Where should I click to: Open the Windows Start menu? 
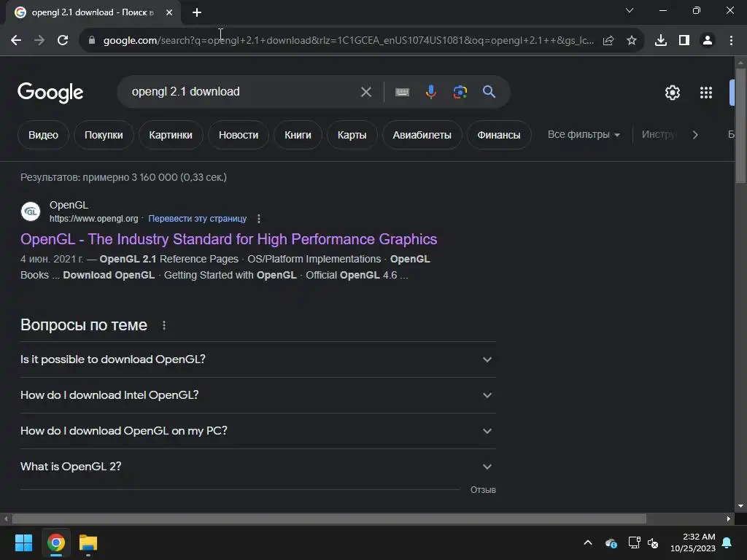(x=23, y=542)
